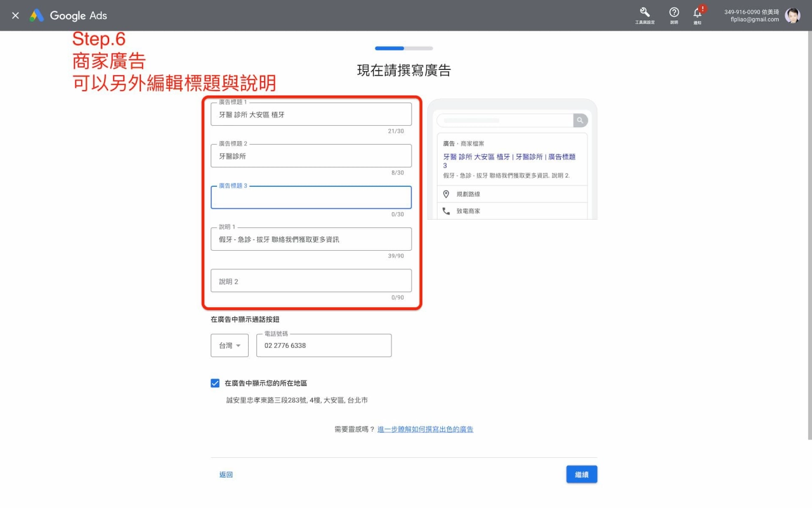812x508 pixels.
Task: Click the 21/30 character counter
Action: pyautogui.click(x=396, y=131)
